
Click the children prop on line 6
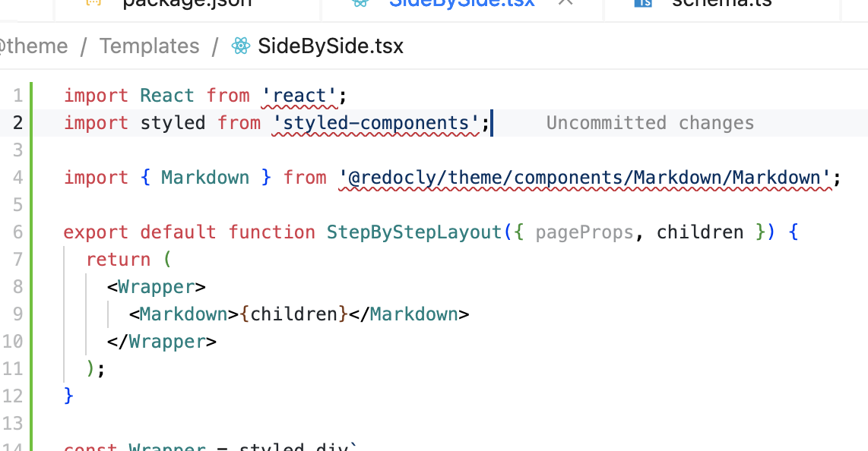(699, 232)
